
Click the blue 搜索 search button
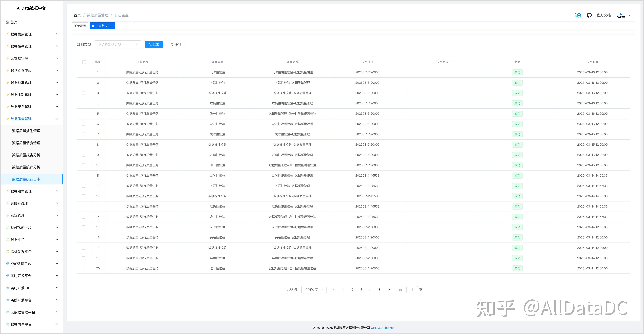coord(154,45)
